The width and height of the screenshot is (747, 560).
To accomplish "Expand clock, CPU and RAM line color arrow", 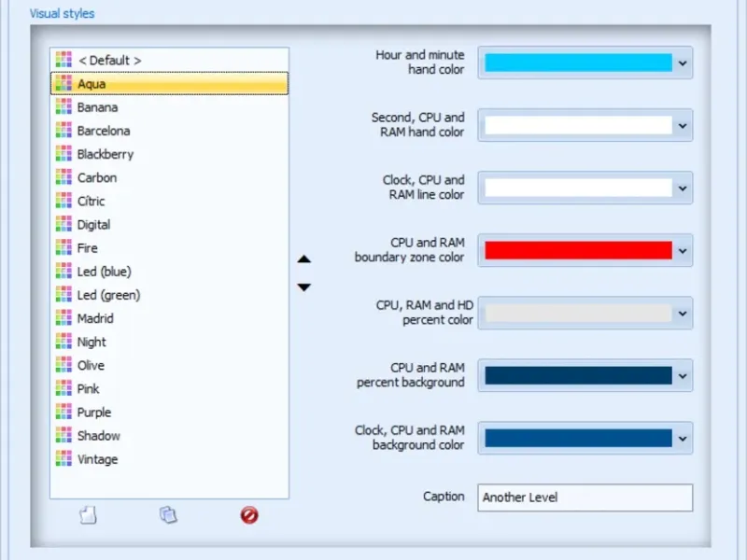I will pyautogui.click(x=683, y=189).
